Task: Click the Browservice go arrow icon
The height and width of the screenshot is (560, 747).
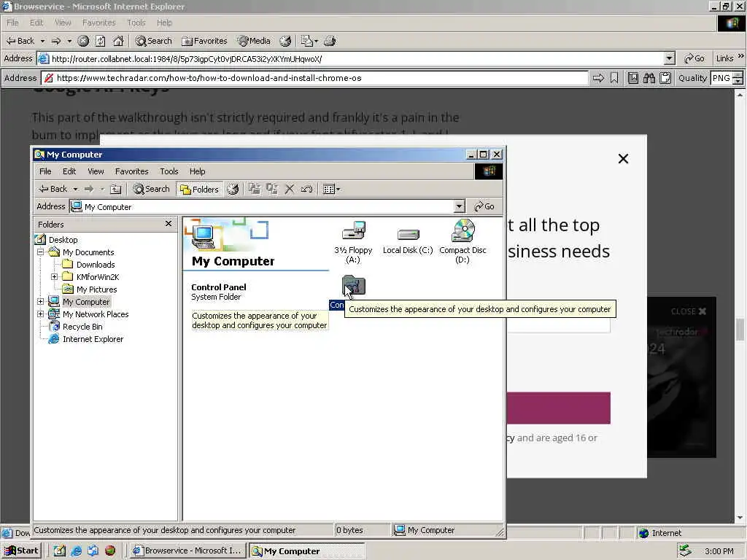Action: [x=598, y=78]
